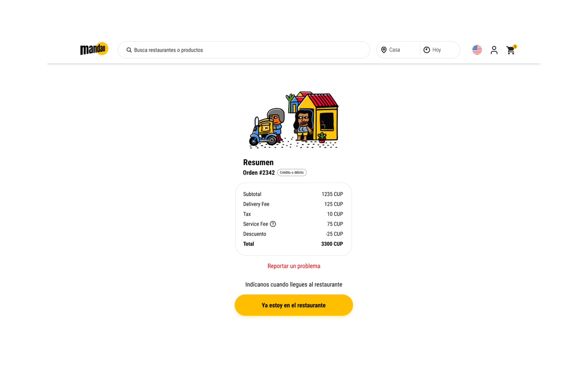Click the cart item count badge

(x=515, y=47)
